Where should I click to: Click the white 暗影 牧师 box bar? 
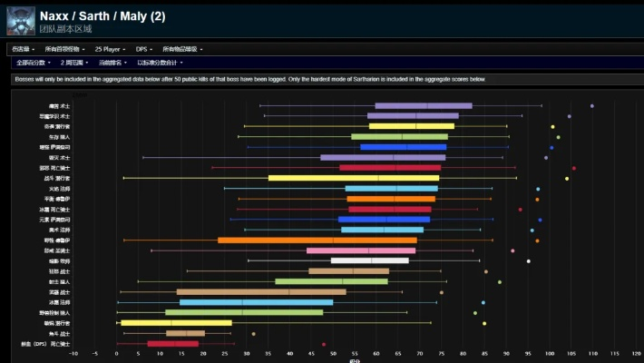(x=369, y=260)
